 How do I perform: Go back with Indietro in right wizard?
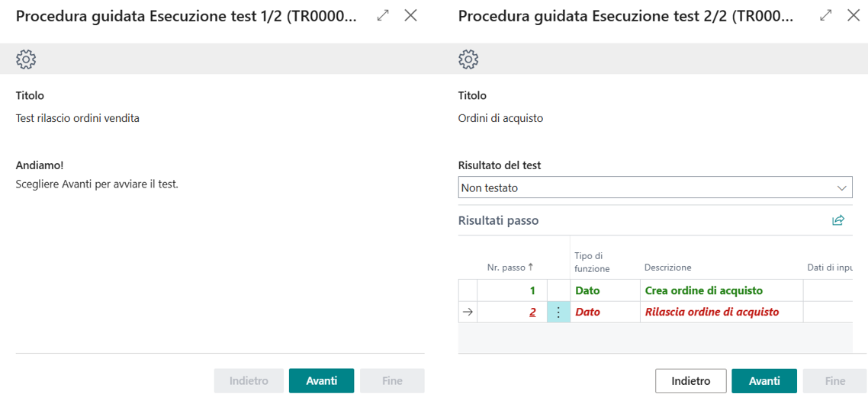(x=690, y=380)
